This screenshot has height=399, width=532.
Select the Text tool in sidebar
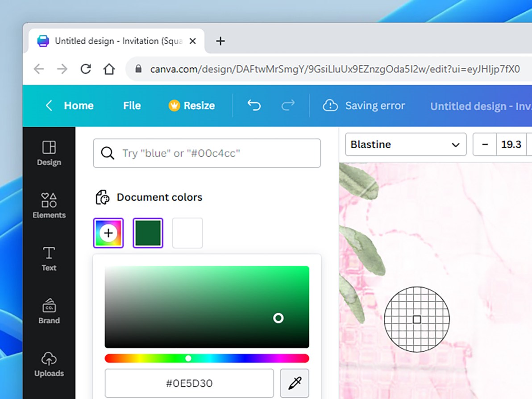pyautogui.click(x=48, y=259)
